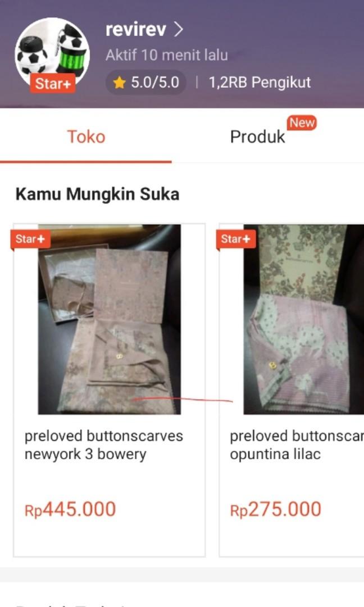Click the Aktif 10 menit lalu status text
364x607 pixels.
[167, 55]
